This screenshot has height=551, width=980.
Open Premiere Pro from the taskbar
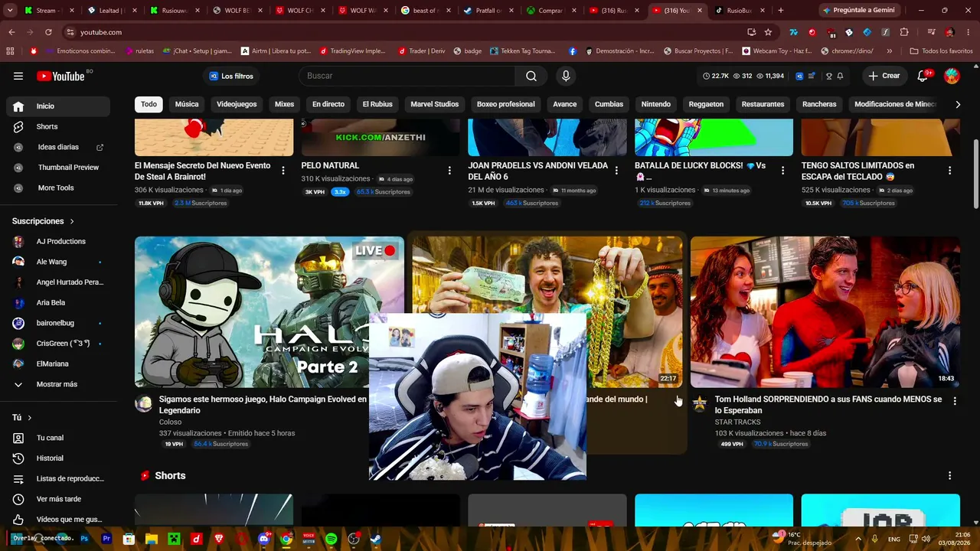click(106, 539)
